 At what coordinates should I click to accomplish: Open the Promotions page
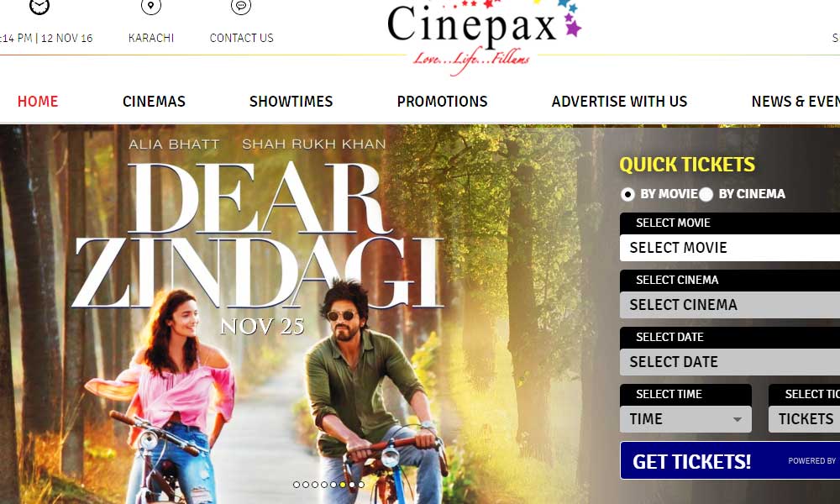click(442, 102)
